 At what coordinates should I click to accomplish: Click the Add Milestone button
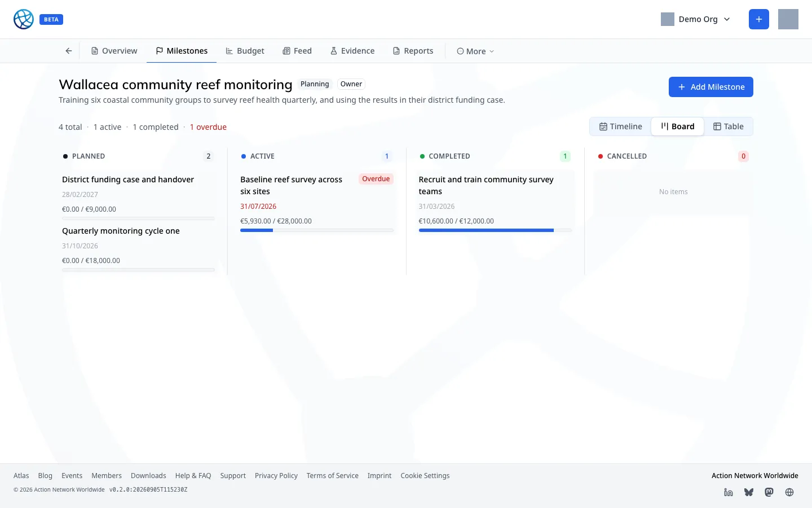tap(711, 87)
